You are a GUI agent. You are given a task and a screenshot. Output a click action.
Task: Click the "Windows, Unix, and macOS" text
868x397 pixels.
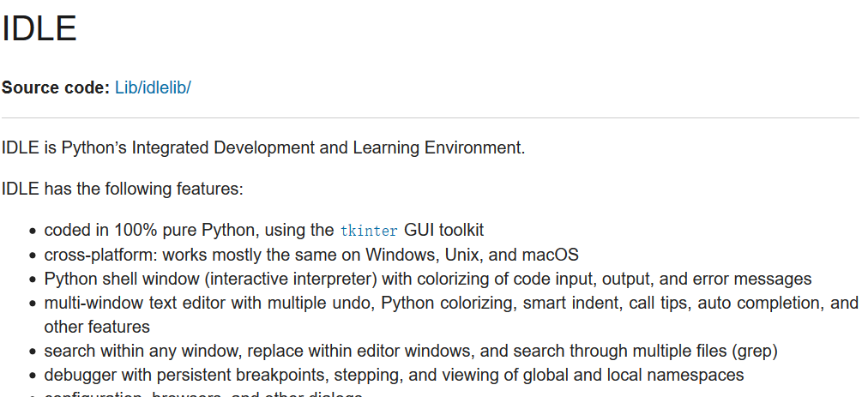(x=473, y=255)
